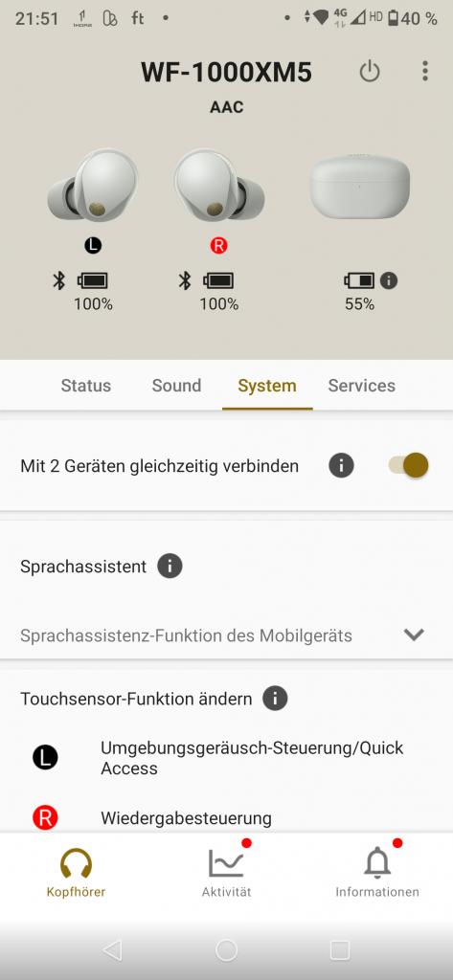Expand the Sprachassistent dropdown chevron

click(414, 635)
